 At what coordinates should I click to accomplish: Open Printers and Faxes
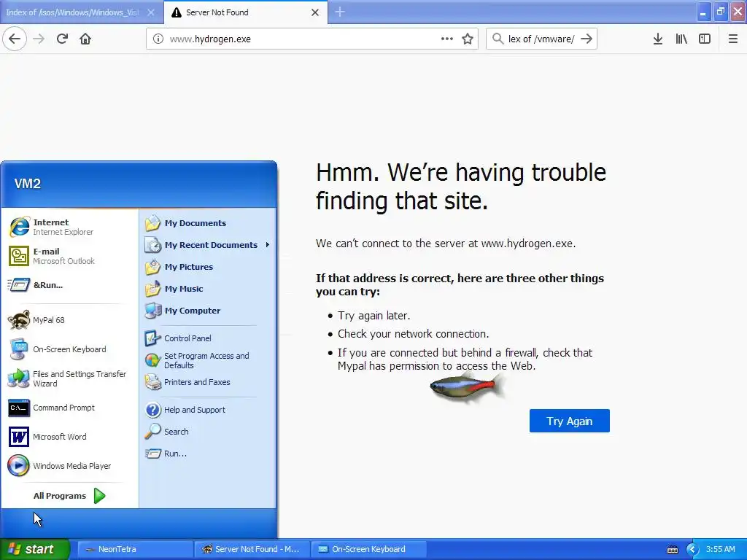pyautogui.click(x=208, y=382)
